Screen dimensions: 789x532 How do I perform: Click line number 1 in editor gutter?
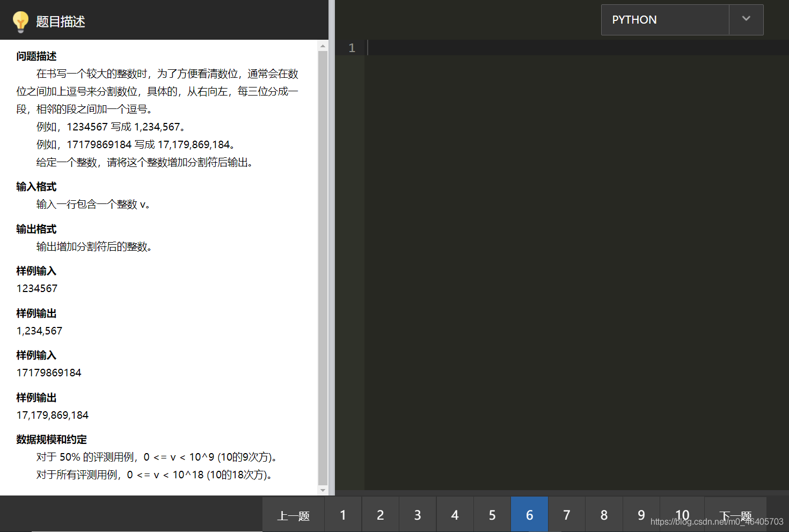(x=352, y=48)
